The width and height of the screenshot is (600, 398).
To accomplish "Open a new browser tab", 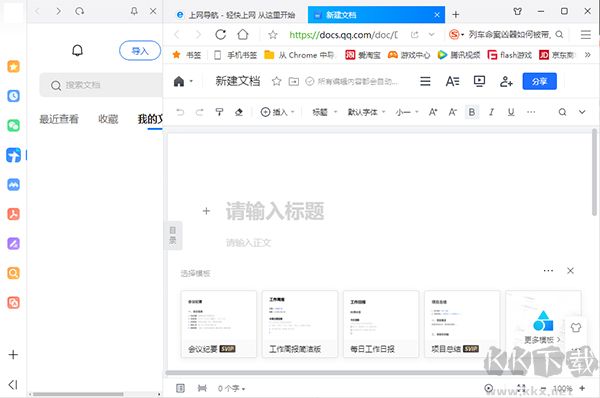I will [x=455, y=15].
